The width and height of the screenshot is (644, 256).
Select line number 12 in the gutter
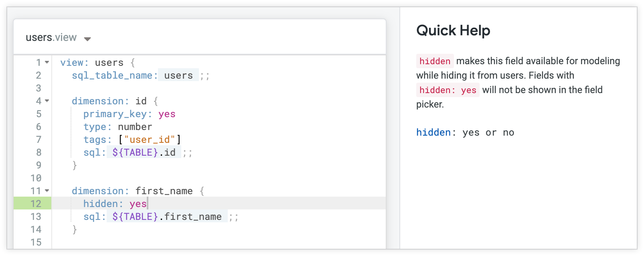pyautogui.click(x=36, y=204)
